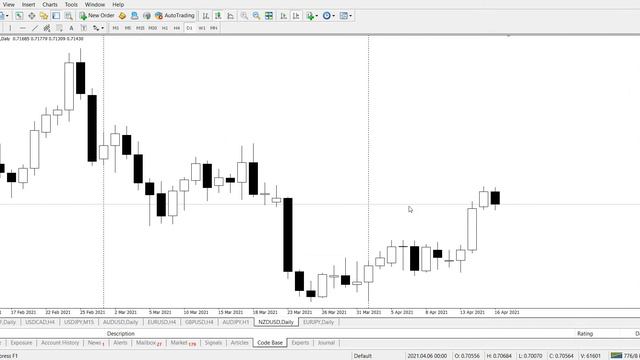Expand the arrows tool dropdown arrow

point(102,28)
